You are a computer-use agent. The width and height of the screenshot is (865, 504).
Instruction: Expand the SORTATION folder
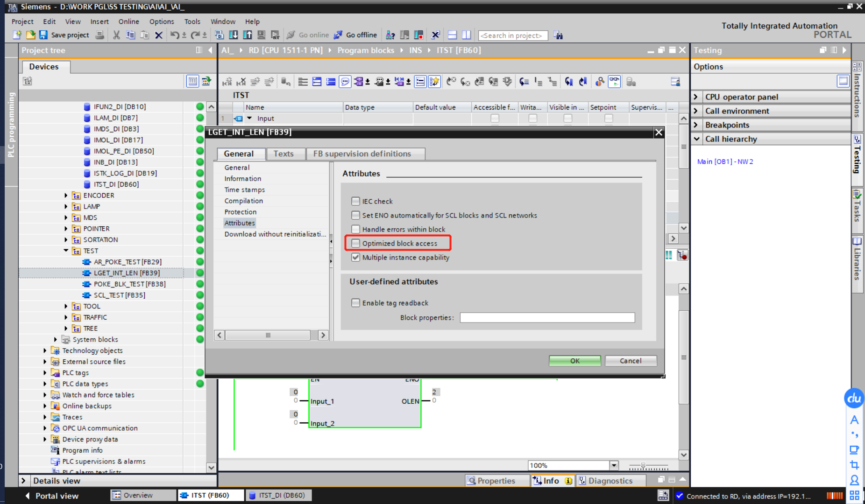pos(66,239)
